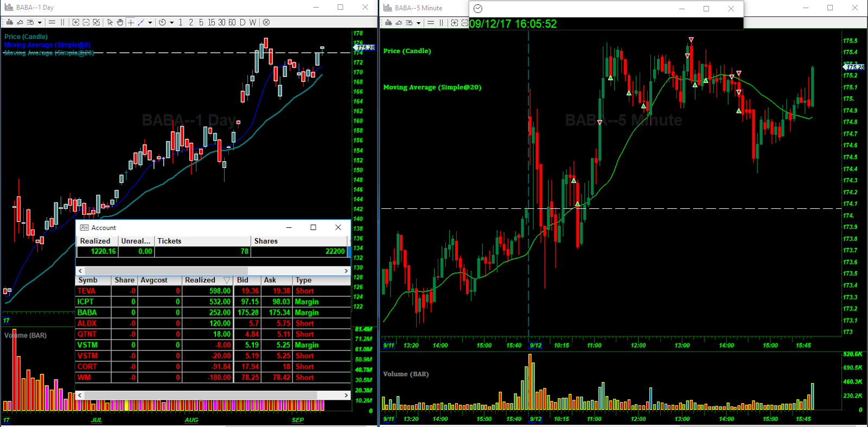The image size is (868, 427).
Task: Click the 1220.16 realized total value
Action: pos(103,252)
